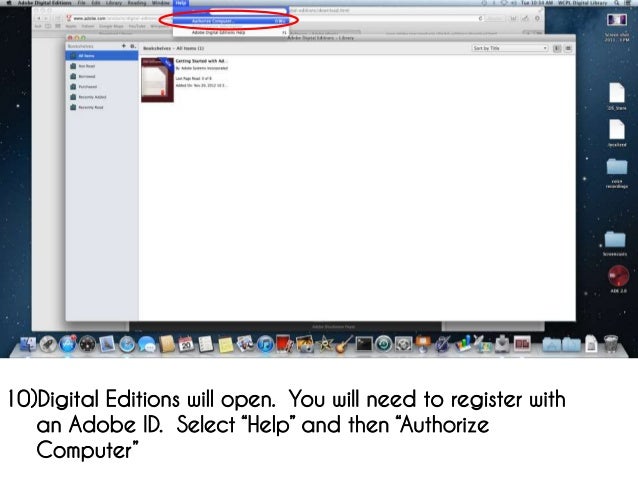The height and width of the screenshot is (479, 638).
Task: Open iTunes from the dock
Action: (265, 344)
